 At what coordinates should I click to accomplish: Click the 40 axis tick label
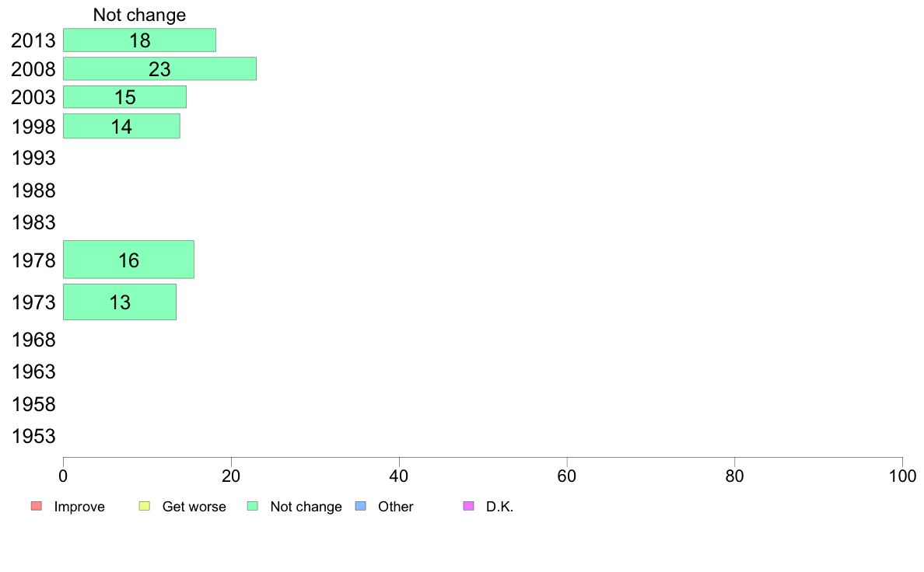(399, 476)
